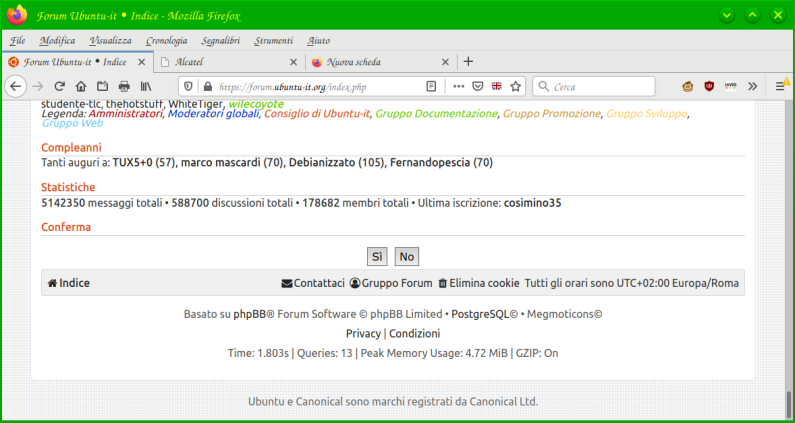Toggle Reader View icon in address bar
This screenshot has height=423, width=795.
(x=431, y=87)
